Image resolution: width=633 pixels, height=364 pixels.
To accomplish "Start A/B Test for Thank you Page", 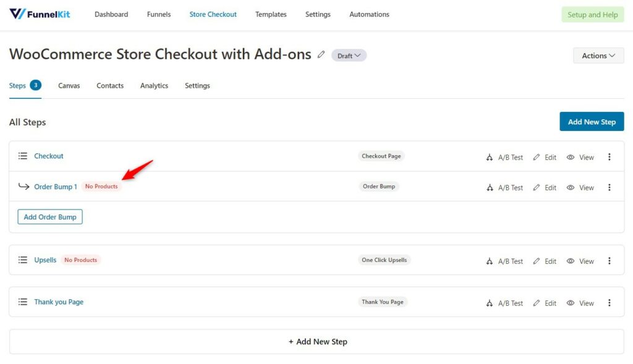I will 504,303.
